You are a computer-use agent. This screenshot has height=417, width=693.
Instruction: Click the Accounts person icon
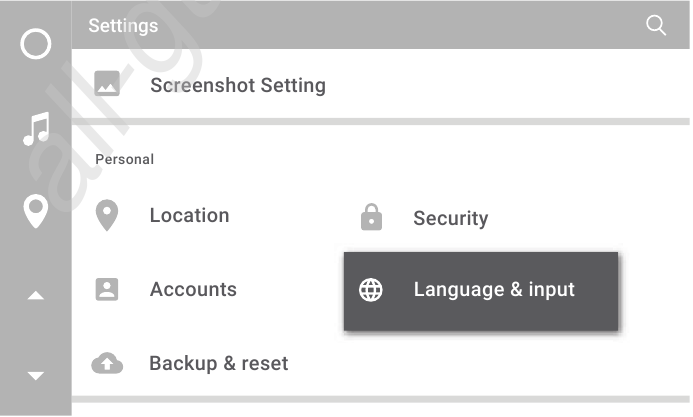click(x=107, y=289)
